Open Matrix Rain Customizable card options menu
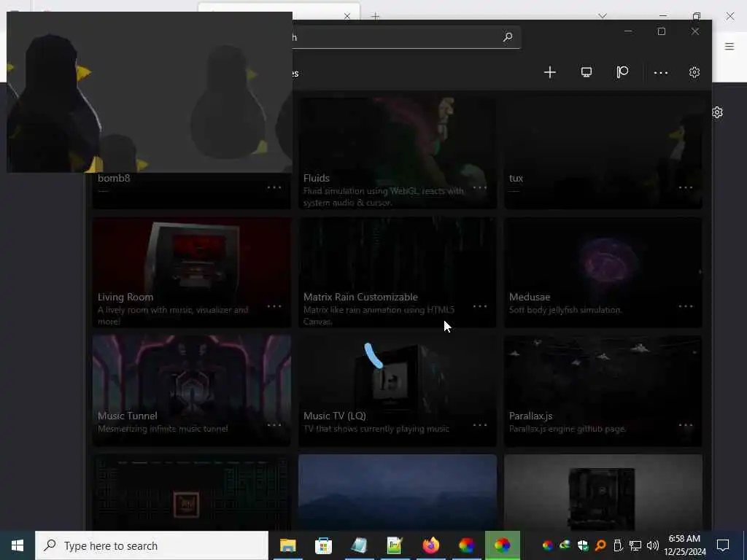The image size is (747, 560). tap(480, 306)
